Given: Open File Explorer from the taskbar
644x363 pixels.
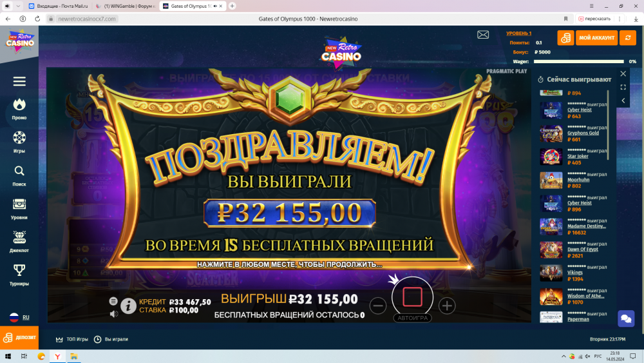Looking at the screenshot, I should pos(74,357).
